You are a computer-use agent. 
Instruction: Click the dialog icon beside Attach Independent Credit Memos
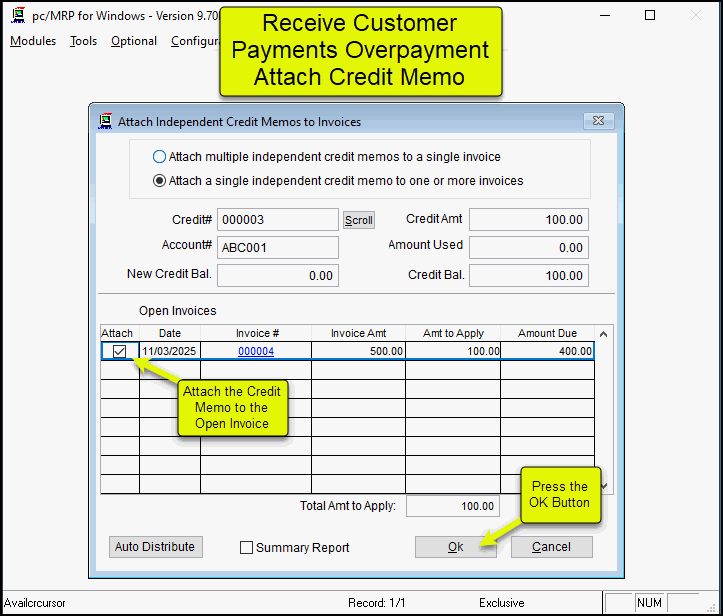tap(105, 121)
